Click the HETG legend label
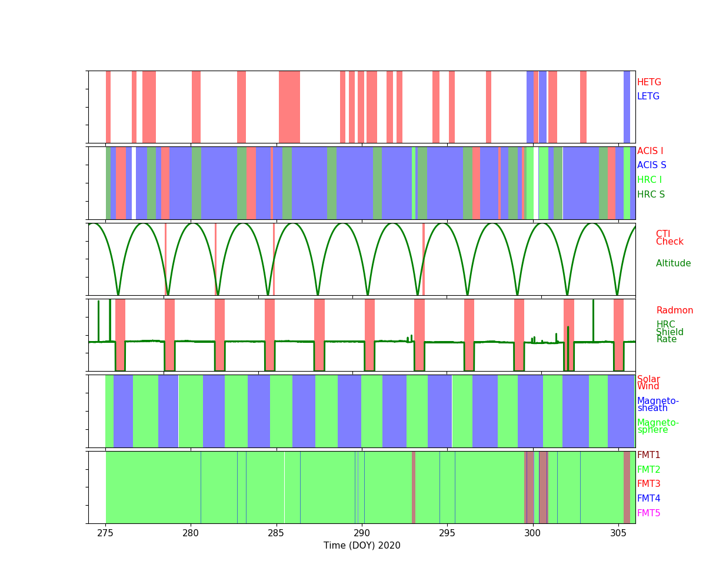Viewport: 706px width, 588px height. coord(649,82)
